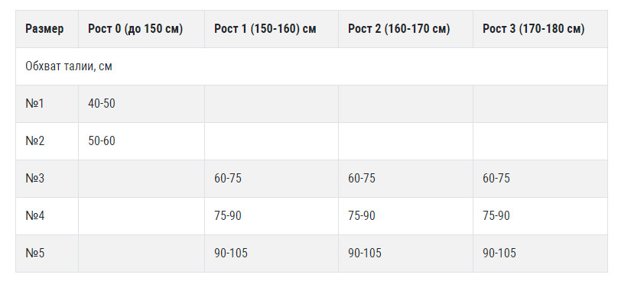Click 90-105 under Рост 2 column
The height and width of the screenshot is (281, 644).
(x=365, y=253)
